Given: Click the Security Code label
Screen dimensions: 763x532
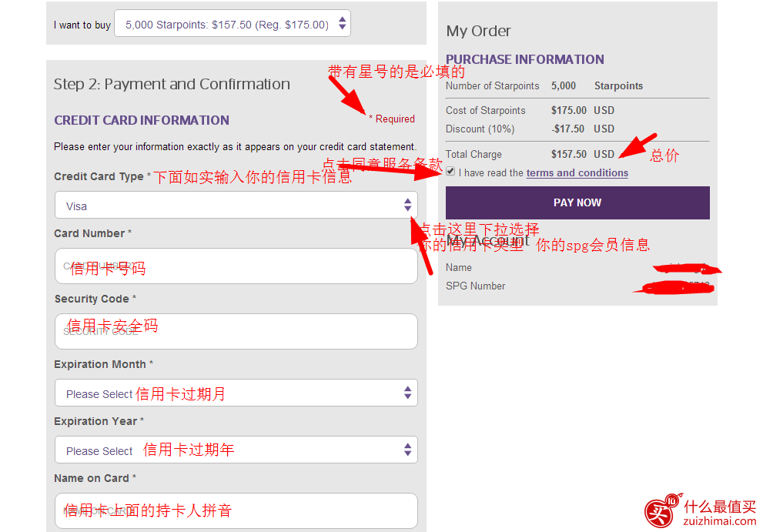Looking at the screenshot, I should [x=92, y=299].
